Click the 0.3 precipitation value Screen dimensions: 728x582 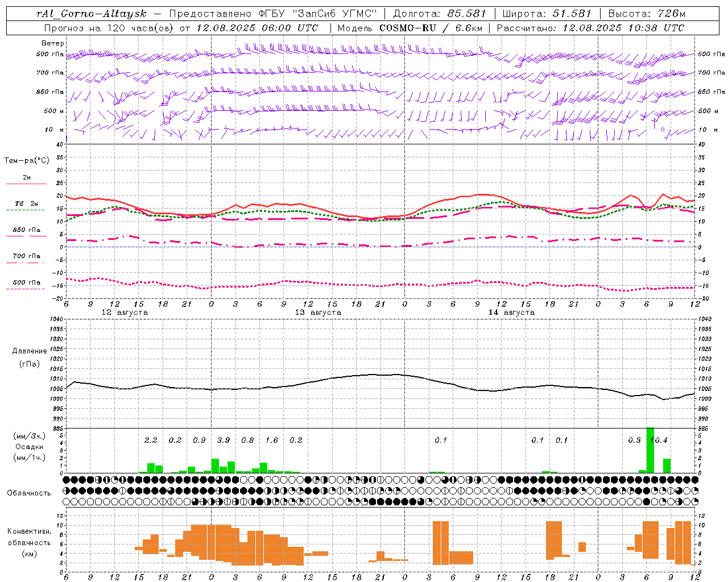click(x=634, y=440)
